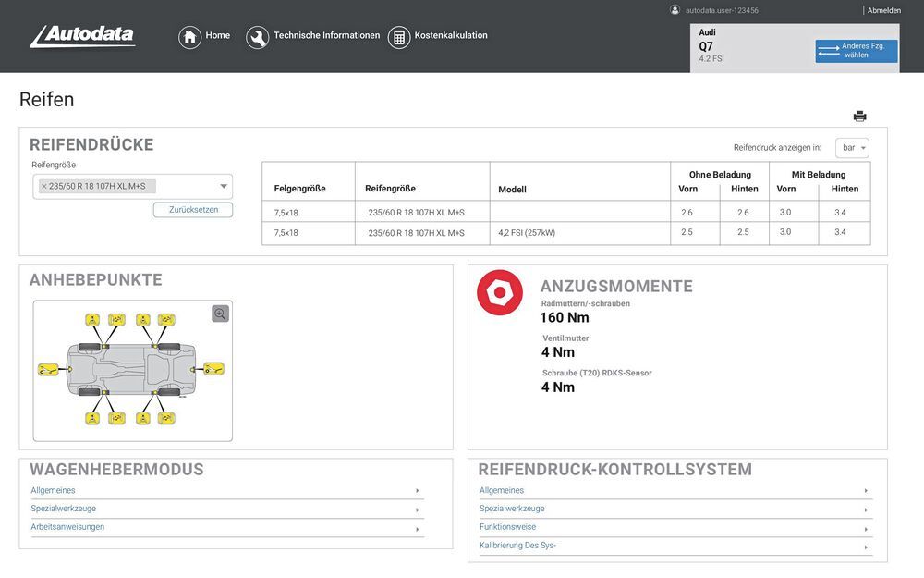Click the red wheel nut torque icon
The width and height of the screenshot is (924, 578).
pos(500,292)
